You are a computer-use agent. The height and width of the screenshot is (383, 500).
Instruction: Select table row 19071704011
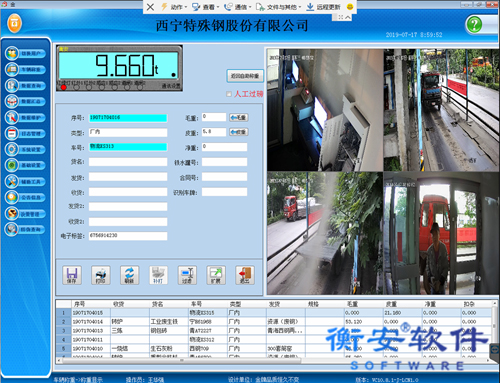pos(273,340)
